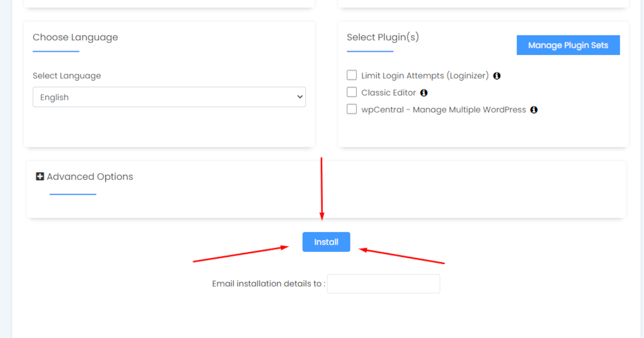Viewport: 644px width, 338px height.
Task: Click the 'Limit Login Attempts (Loginizer)' label text
Action: (x=425, y=76)
